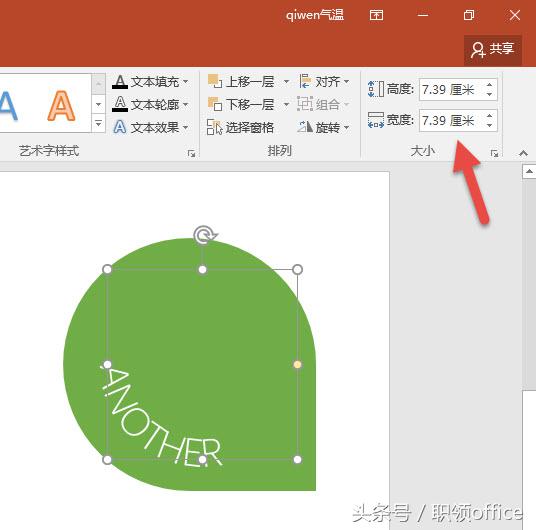Click the shape width icon
Image resolution: width=536 pixels, height=530 pixels.
(376, 120)
